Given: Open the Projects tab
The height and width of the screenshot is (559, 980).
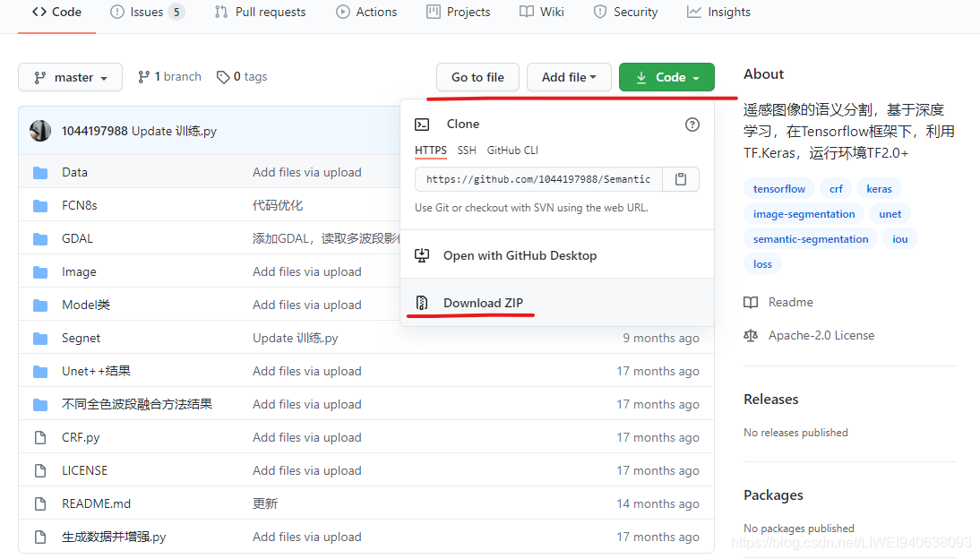Looking at the screenshot, I should [458, 12].
